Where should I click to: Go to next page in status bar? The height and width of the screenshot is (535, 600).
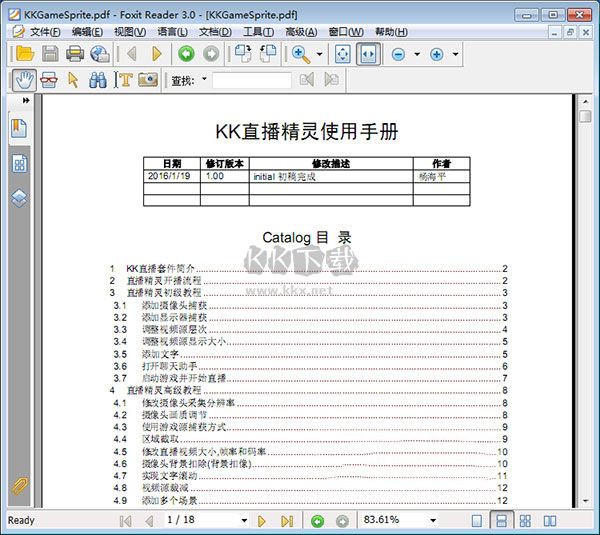point(262,521)
